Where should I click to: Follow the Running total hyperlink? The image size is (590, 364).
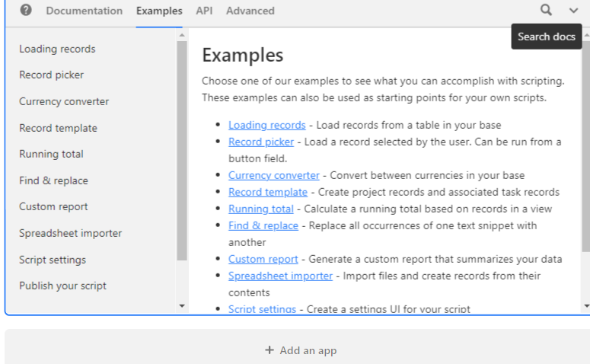[x=261, y=209]
